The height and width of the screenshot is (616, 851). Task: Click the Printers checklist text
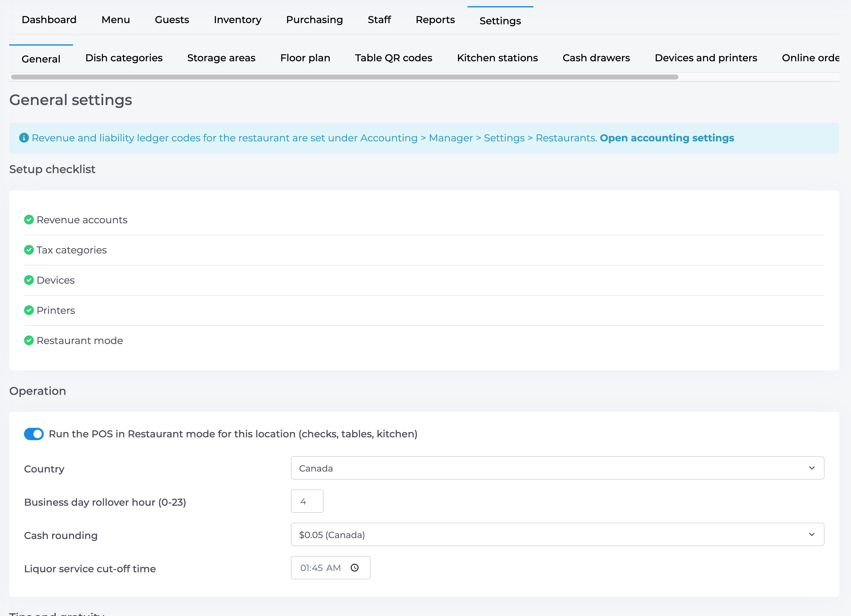(x=56, y=310)
